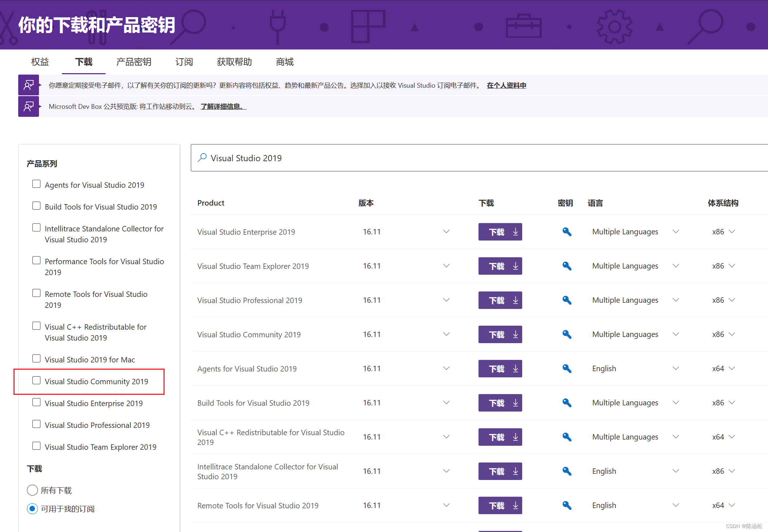Click the key icon for Remote Tools for Visual Studio 2019

coord(567,505)
